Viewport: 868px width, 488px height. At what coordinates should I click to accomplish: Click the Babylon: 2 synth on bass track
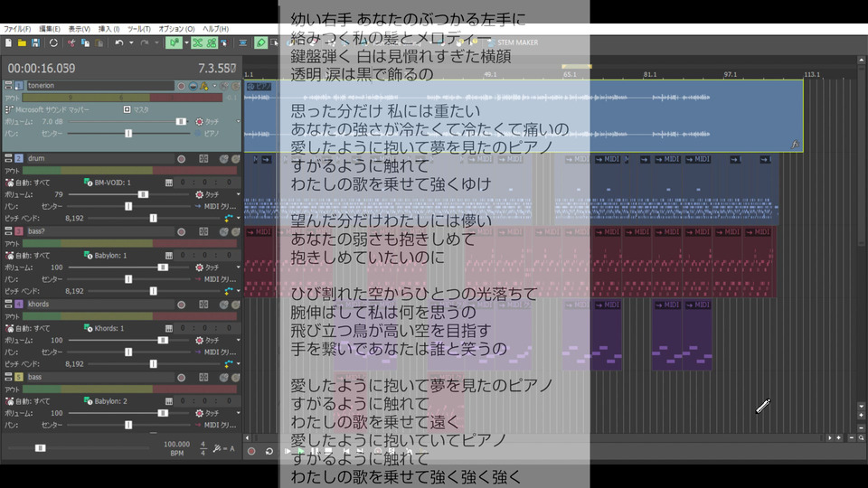[106, 401]
